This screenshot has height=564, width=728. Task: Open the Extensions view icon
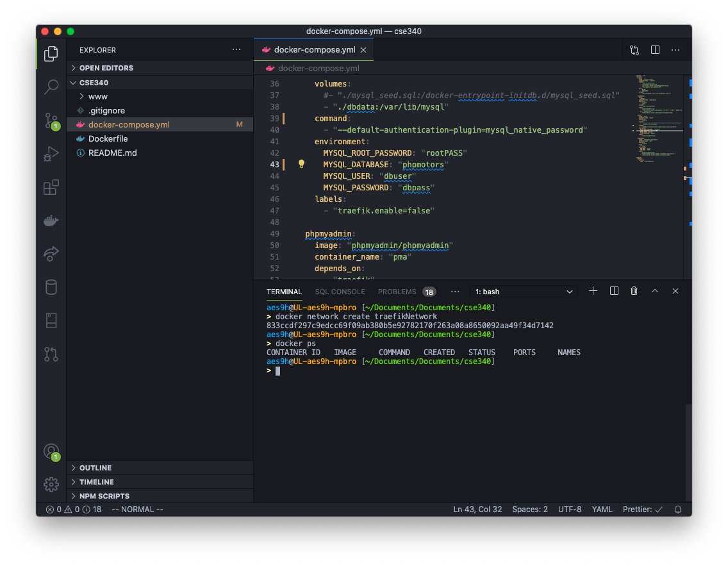[x=51, y=187]
